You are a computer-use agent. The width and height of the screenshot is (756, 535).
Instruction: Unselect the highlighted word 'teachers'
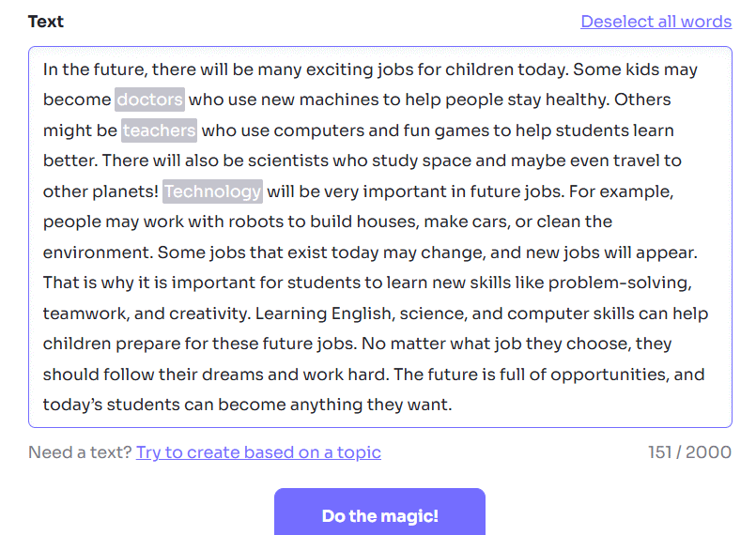coord(159,130)
